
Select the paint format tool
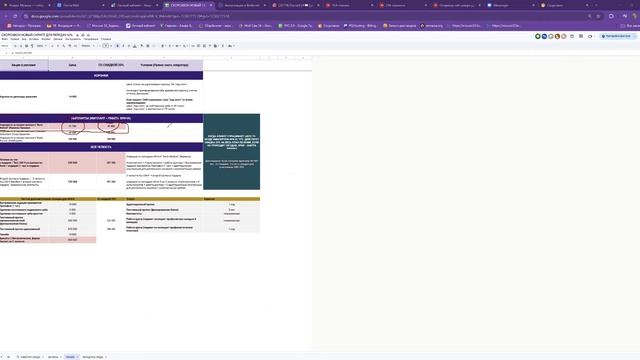pos(32,46)
